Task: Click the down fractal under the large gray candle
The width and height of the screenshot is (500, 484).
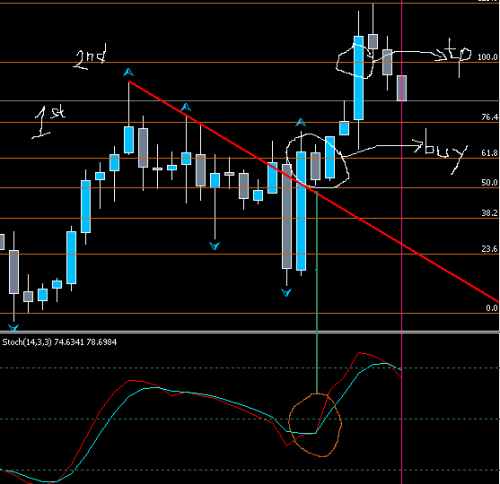Action: coord(286,293)
